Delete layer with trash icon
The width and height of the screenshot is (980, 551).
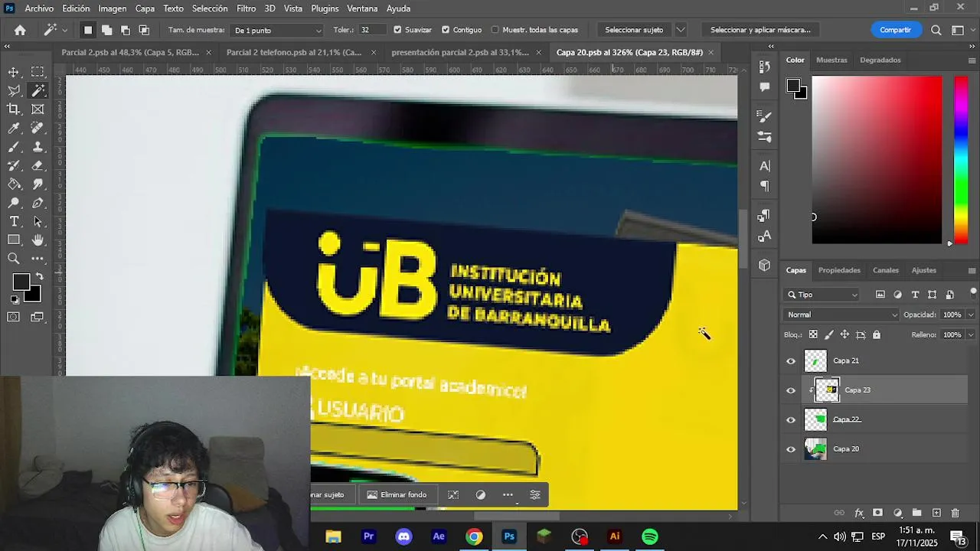[x=955, y=513]
